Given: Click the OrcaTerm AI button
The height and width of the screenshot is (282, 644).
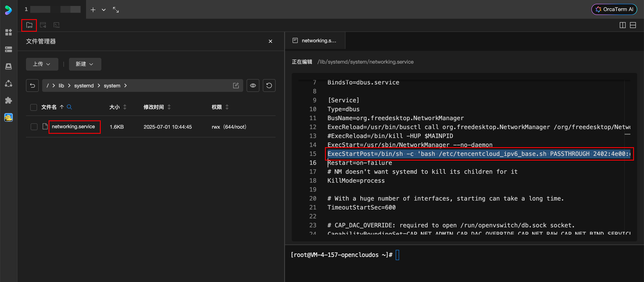Looking at the screenshot, I should 614,10.
